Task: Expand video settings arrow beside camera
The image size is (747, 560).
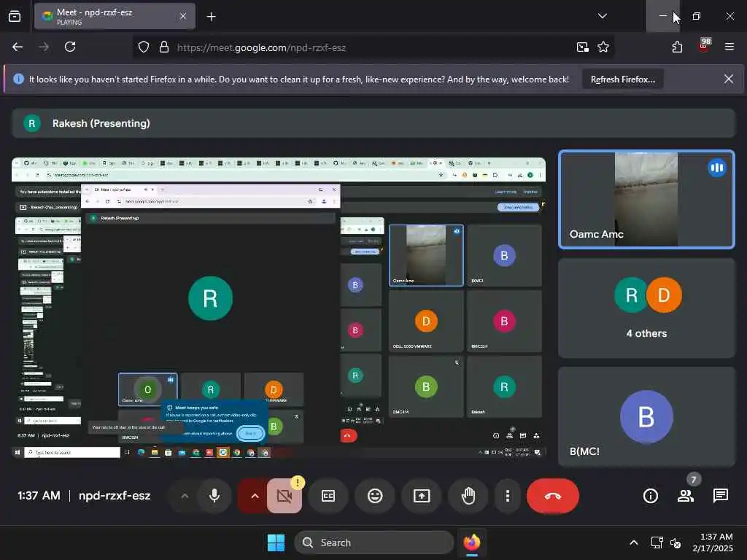Action: click(x=255, y=496)
